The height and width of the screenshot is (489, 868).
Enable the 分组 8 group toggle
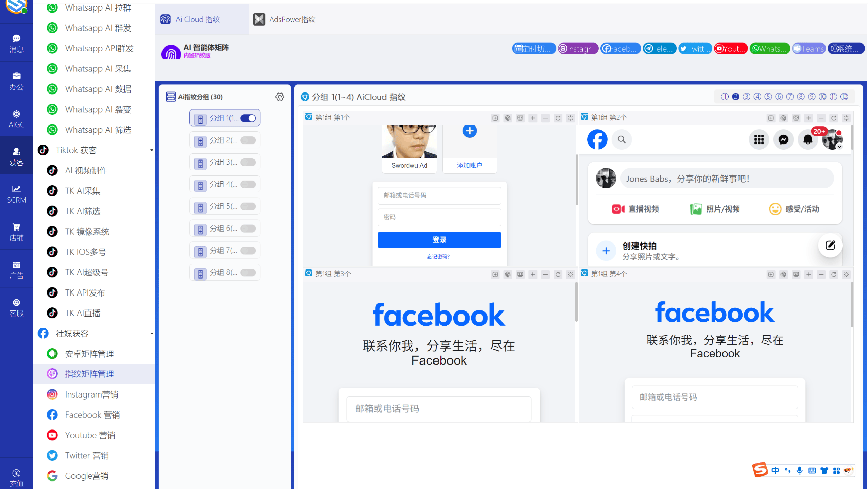tap(249, 272)
